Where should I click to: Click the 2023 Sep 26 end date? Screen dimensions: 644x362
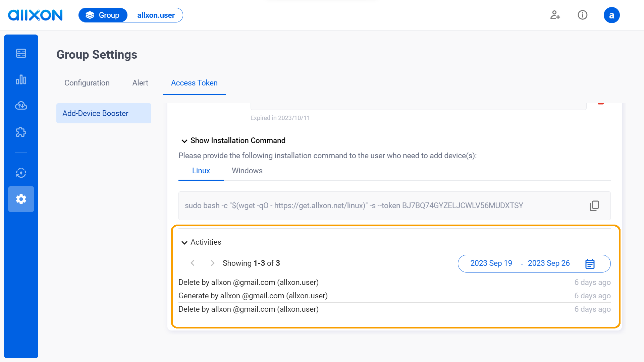pos(549,263)
